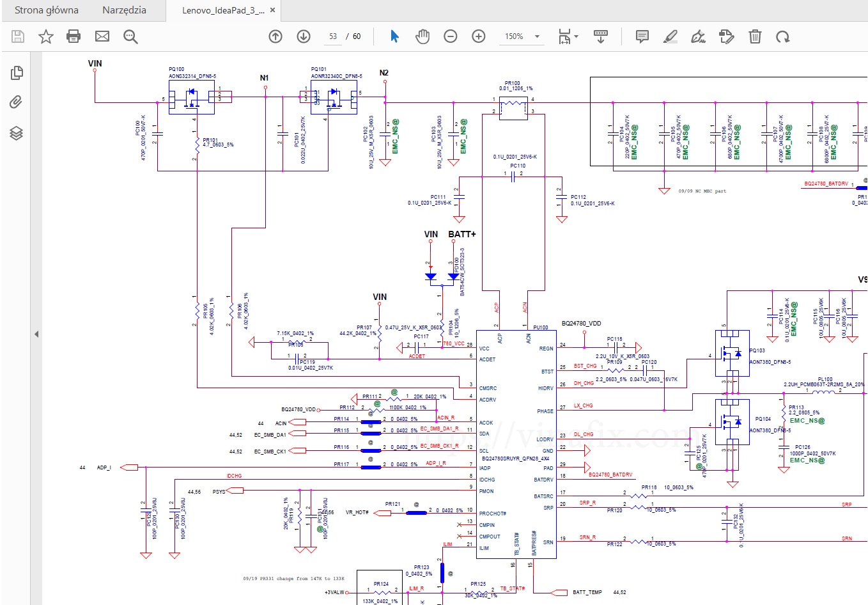Add a sticky note comment
Screen dimensions: 868x605
[642, 36]
